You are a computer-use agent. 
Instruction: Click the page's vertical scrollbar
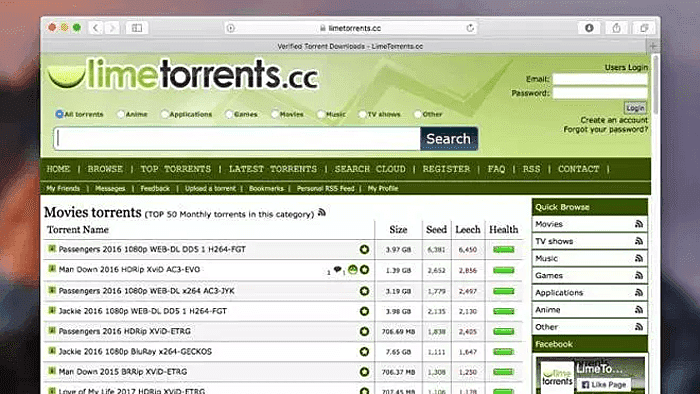tap(655, 85)
